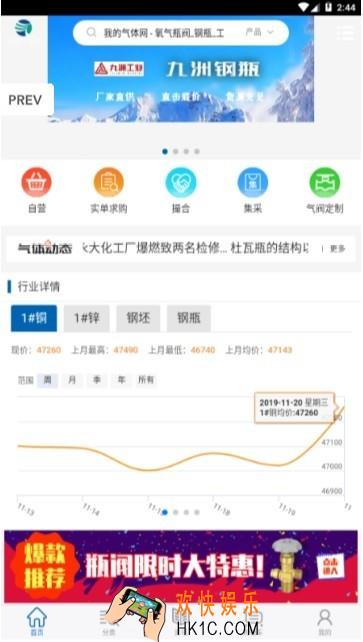
Task: Tap the 2:44 clock in status bar
Action: pyautogui.click(x=346, y=8)
